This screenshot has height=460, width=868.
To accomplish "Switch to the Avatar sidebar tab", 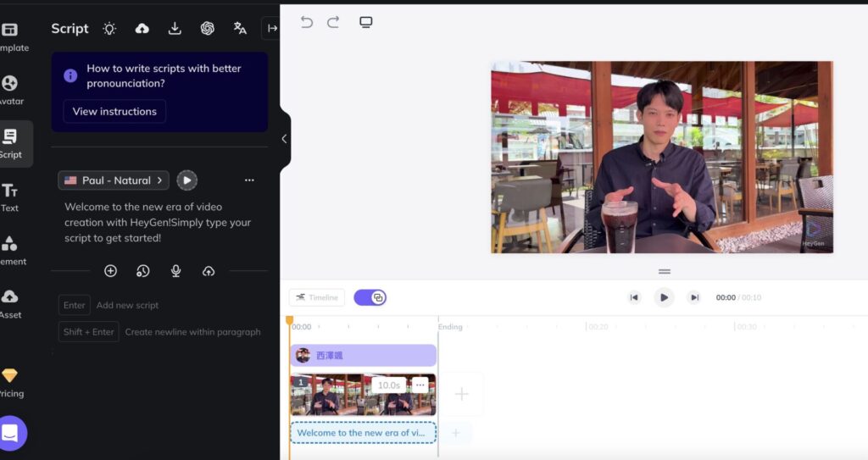I will point(10,90).
